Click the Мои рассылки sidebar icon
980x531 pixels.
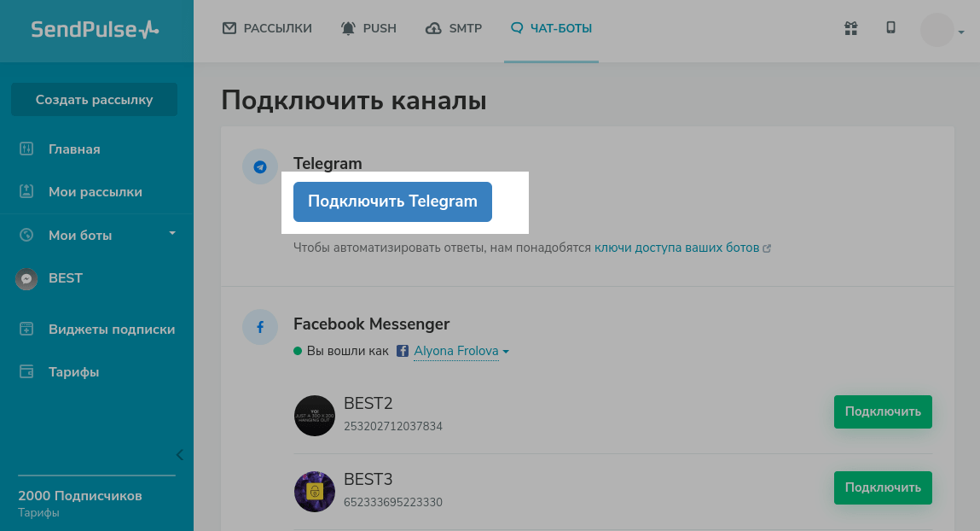[x=26, y=191]
